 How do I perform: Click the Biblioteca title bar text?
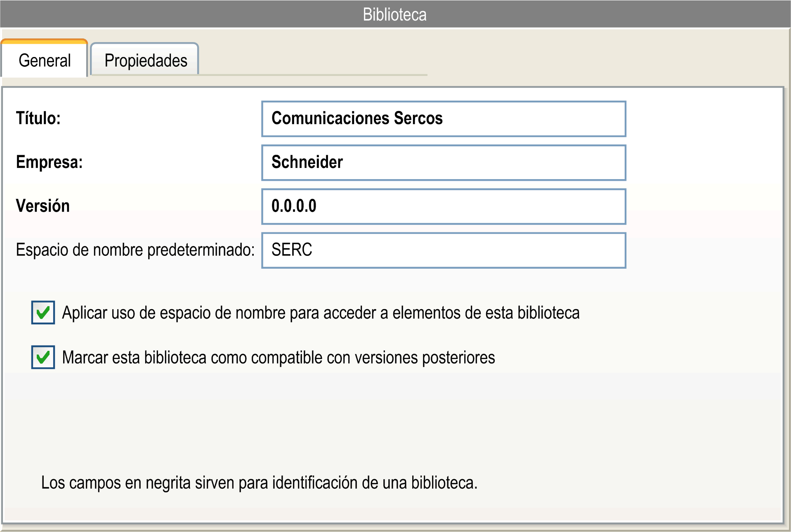point(395,14)
